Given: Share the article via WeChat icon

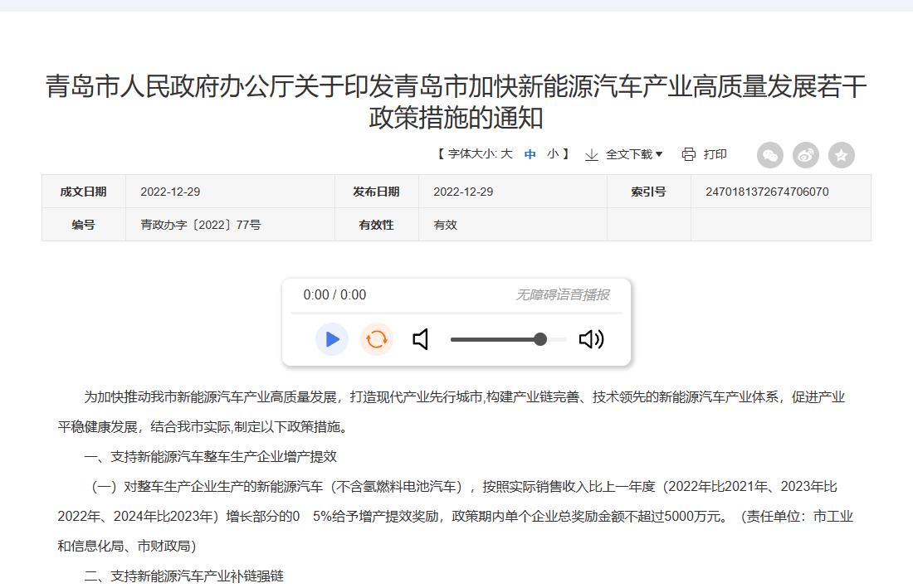Looking at the screenshot, I should pos(770,155).
